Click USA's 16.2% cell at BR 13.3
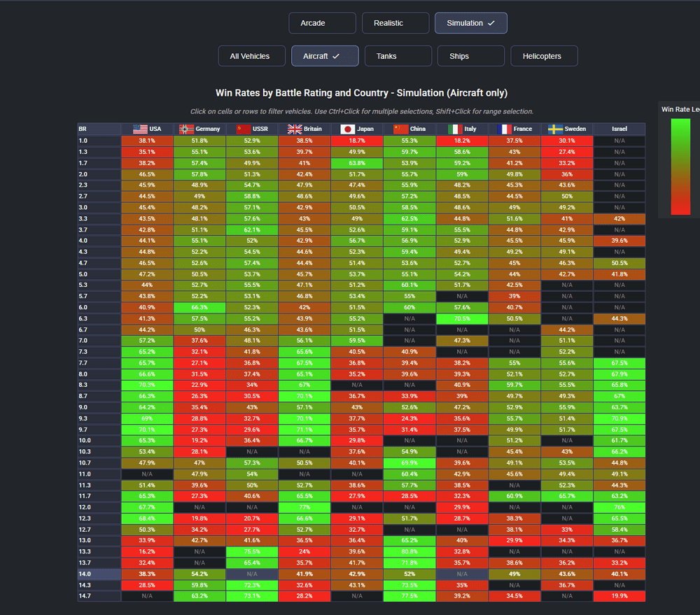 147,551
